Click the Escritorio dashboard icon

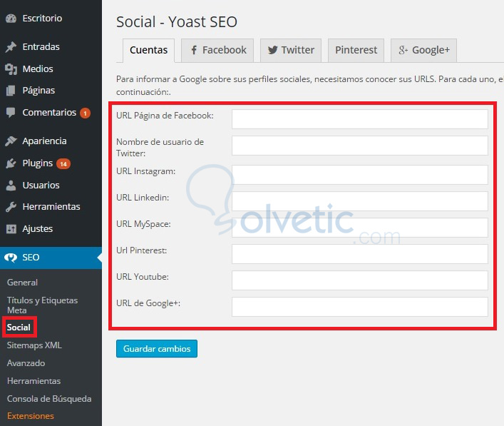(x=11, y=19)
